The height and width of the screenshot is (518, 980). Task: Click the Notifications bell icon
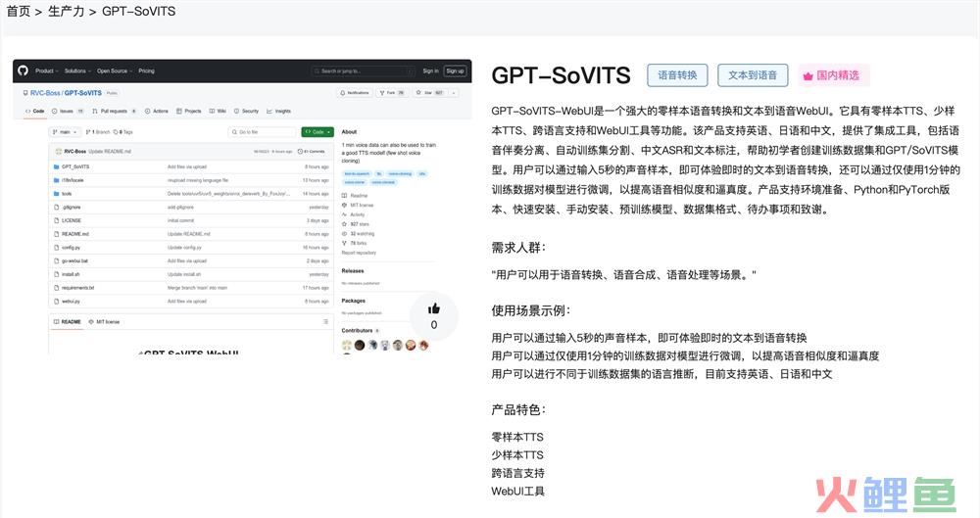click(x=342, y=92)
